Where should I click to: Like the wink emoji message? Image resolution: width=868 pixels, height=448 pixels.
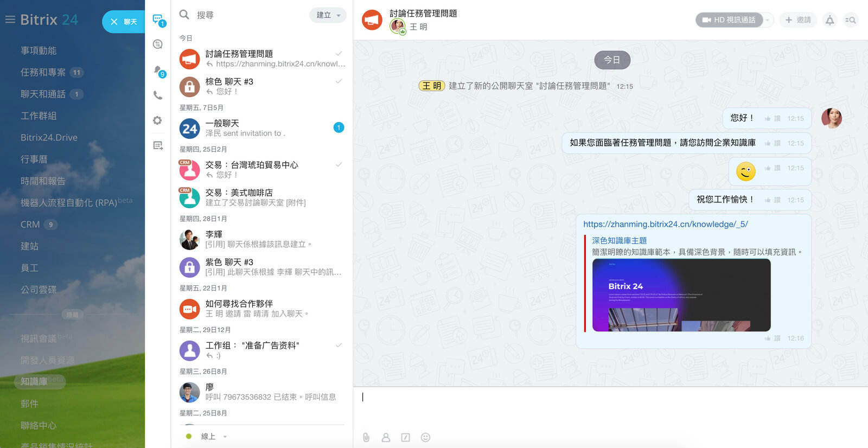tap(768, 168)
